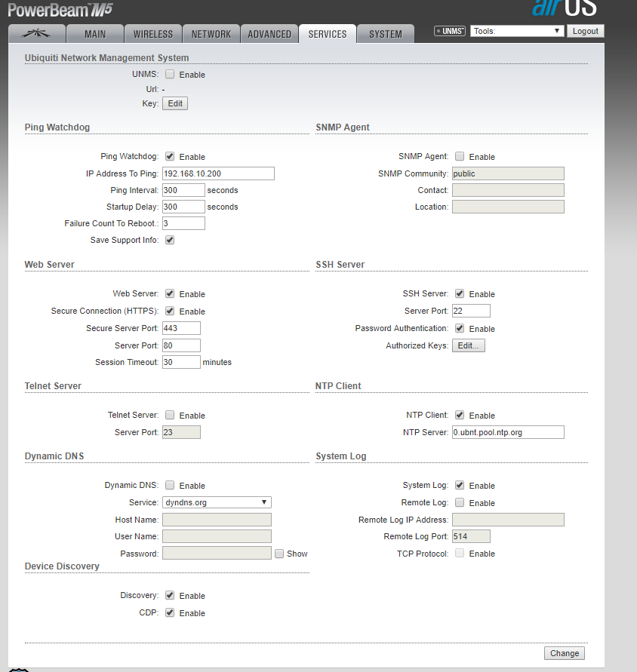The height and width of the screenshot is (672, 637).
Task: Open the Ubiquiti logo tab
Action: pyautogui.click(x=37, y=33)
